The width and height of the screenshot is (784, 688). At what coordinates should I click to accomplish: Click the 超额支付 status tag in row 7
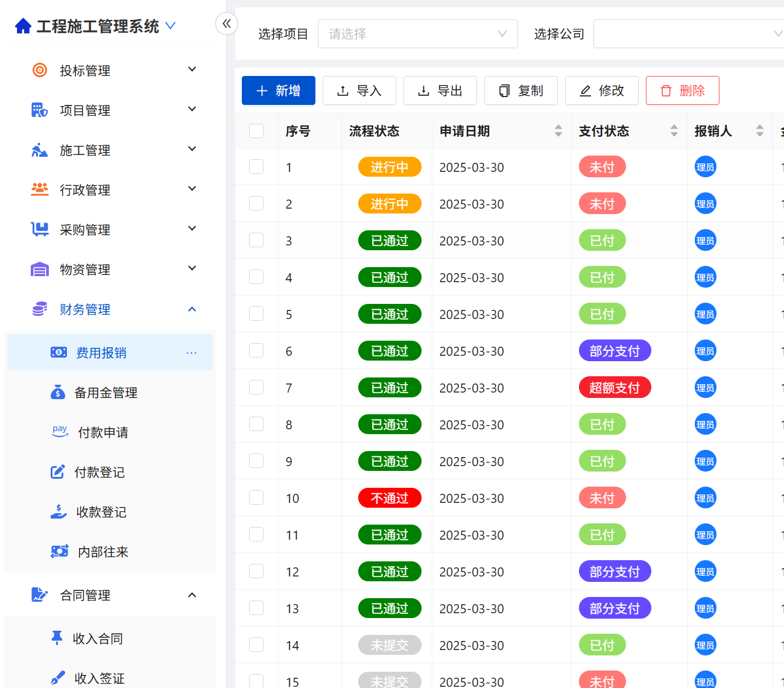pyautogui.click(x=615, y=388)
